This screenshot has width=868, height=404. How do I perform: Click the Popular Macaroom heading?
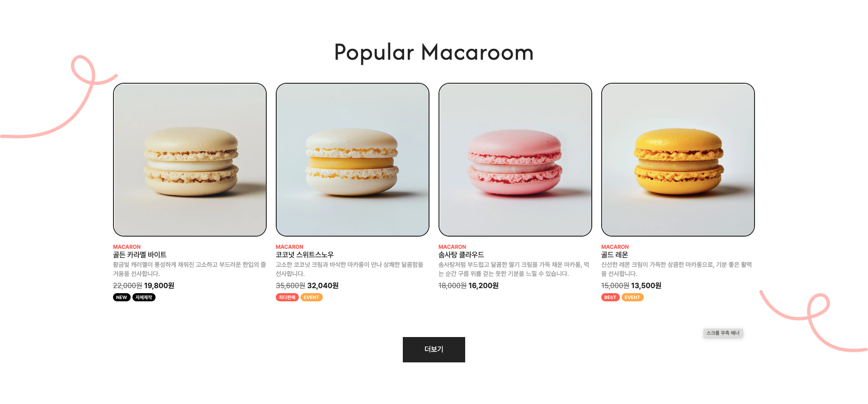tap(434, 52)
